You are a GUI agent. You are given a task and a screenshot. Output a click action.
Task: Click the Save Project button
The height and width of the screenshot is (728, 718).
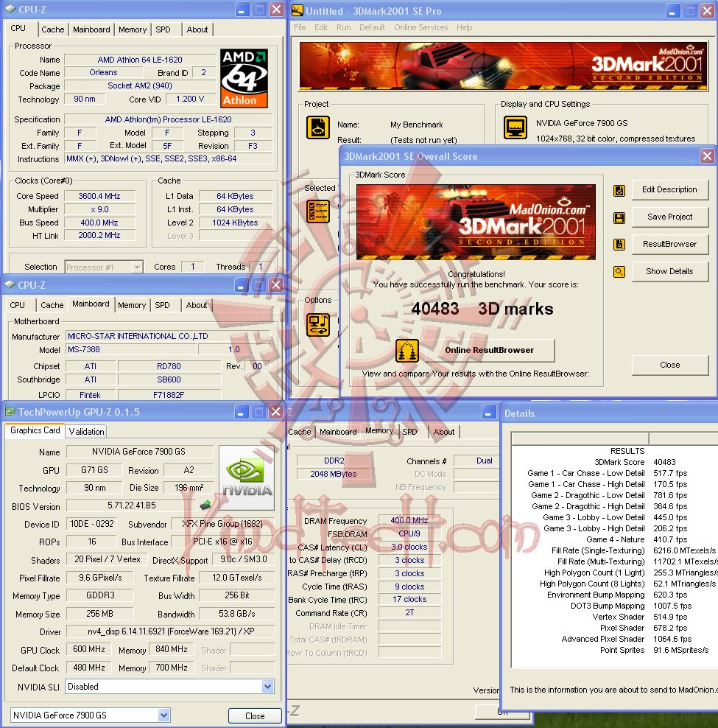click(x=669, y=217)
